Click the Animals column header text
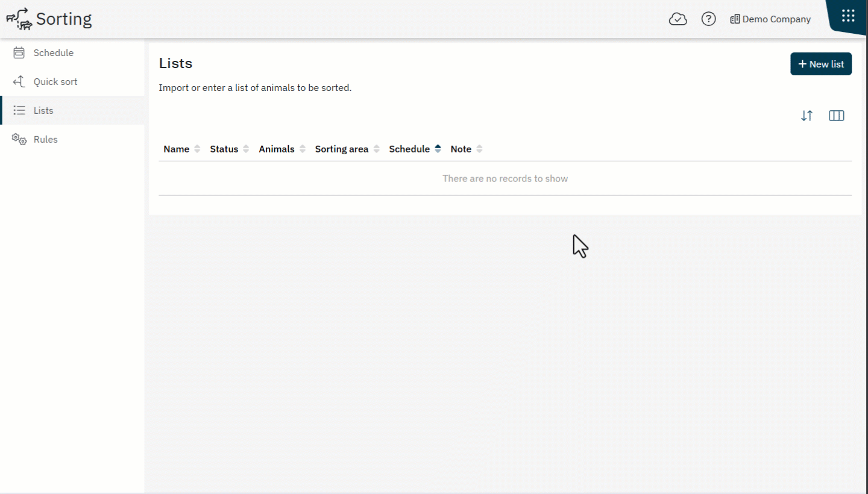This screenshot has width=868, height=494. (x=277, y=149)
